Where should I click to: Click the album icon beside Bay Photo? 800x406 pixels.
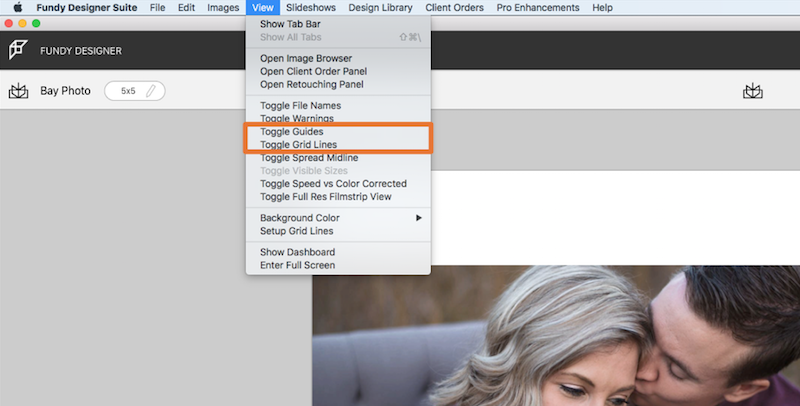pyautogui.click(x=18, y=91)
